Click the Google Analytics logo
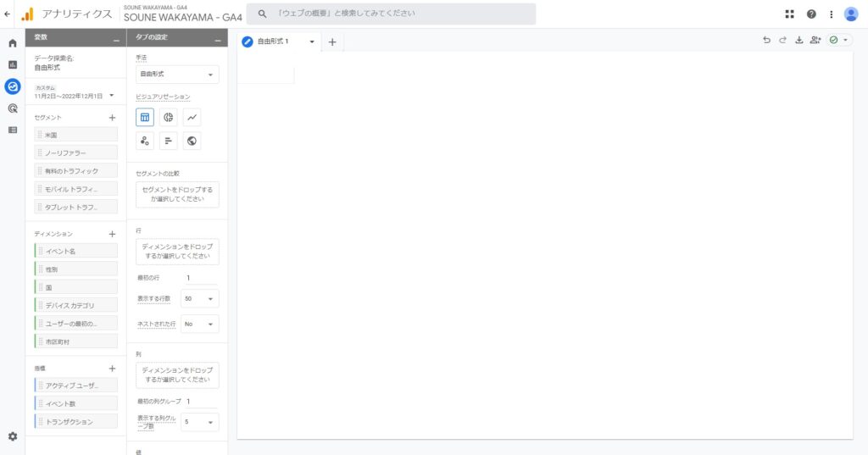The image size is (868, 455). [x=28, y=14]
